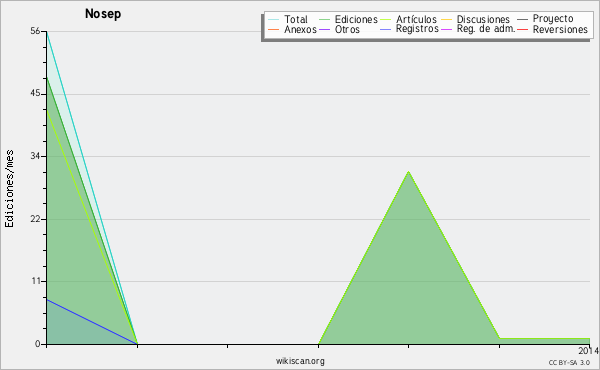Click the peak of the green triangle
600x370 pixels.
pyautogui.click(x=409, y=172)
